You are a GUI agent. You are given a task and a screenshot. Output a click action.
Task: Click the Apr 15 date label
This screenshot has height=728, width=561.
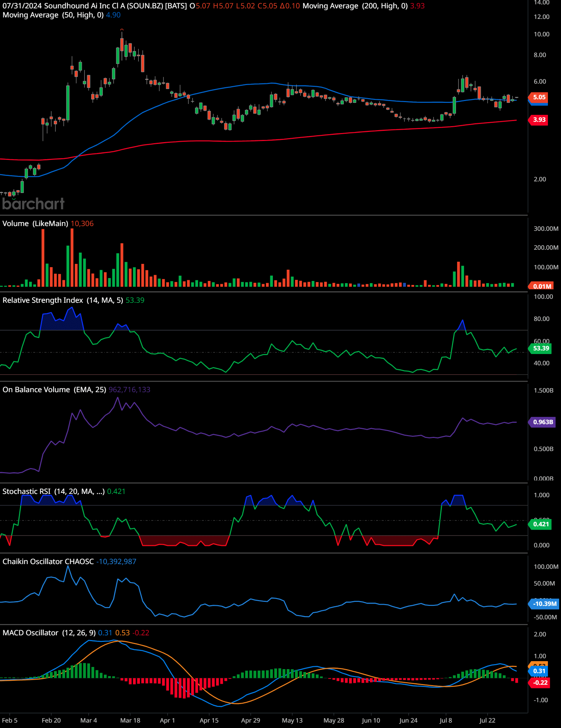click(x=209, y=720)
